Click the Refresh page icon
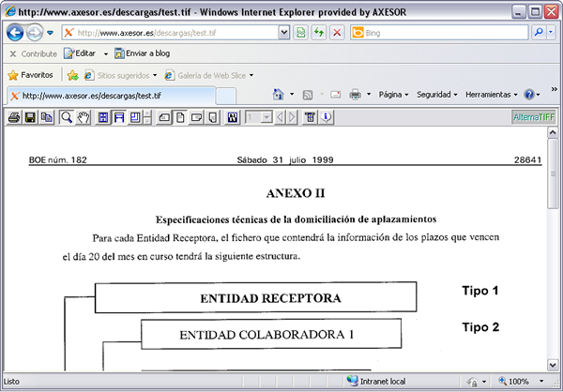 [319, 33]
